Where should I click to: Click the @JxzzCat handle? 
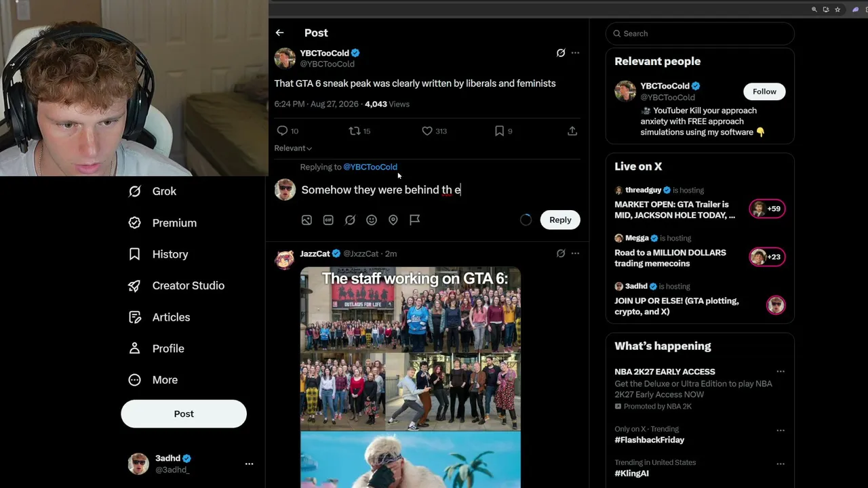click(361, 253)
